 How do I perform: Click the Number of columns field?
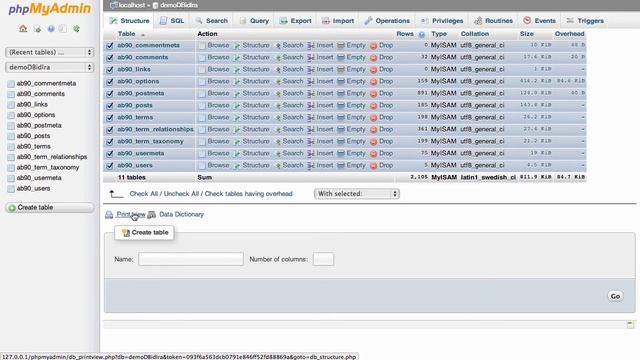click(323, 259)
